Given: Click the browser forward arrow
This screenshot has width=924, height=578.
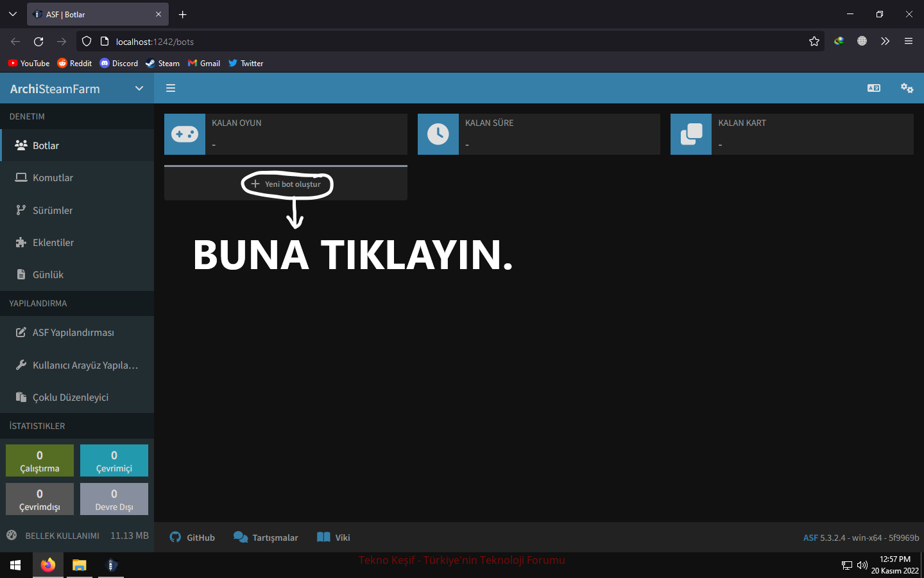Looking at the screenshot, I should 62,42.
